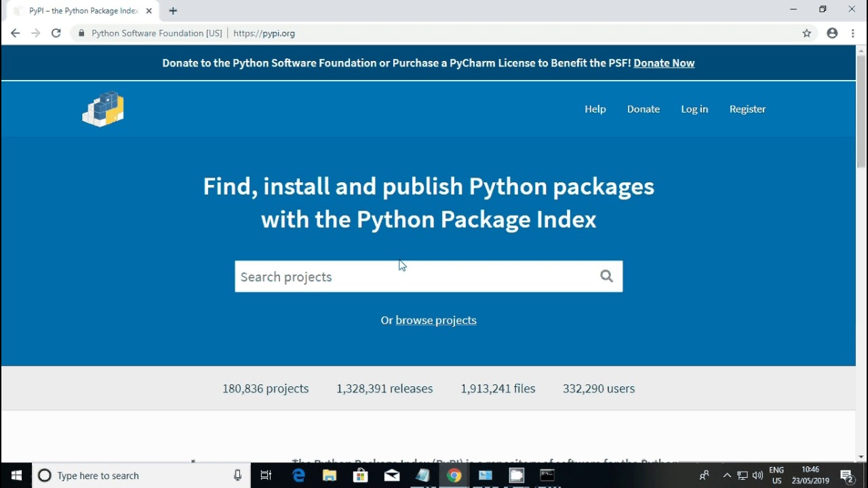Launch Microsoft Edge from the taskbar
Image resolution: width=868 pixels, height=488 pixels.
point(298,475)
